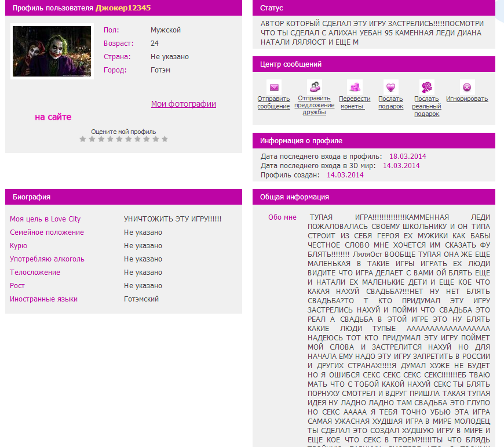Open 'Отправить предложение дружбы' link

pos(315,105)
